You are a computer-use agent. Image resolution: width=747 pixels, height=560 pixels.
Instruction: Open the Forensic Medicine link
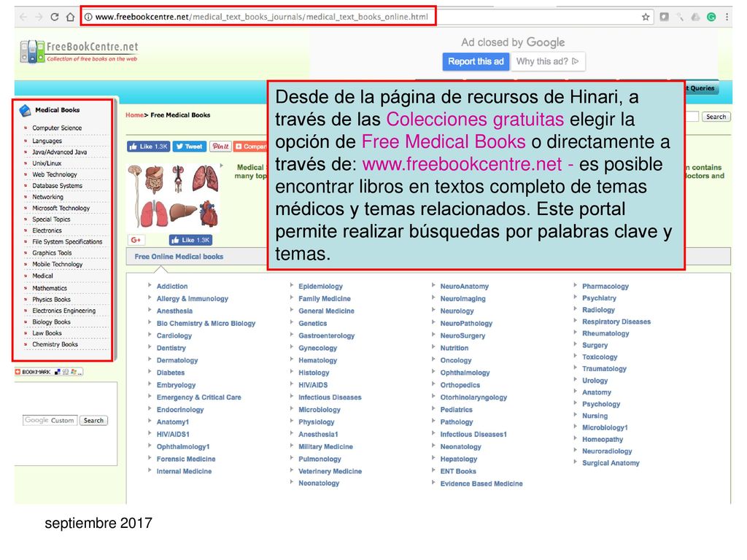(186, 459)
